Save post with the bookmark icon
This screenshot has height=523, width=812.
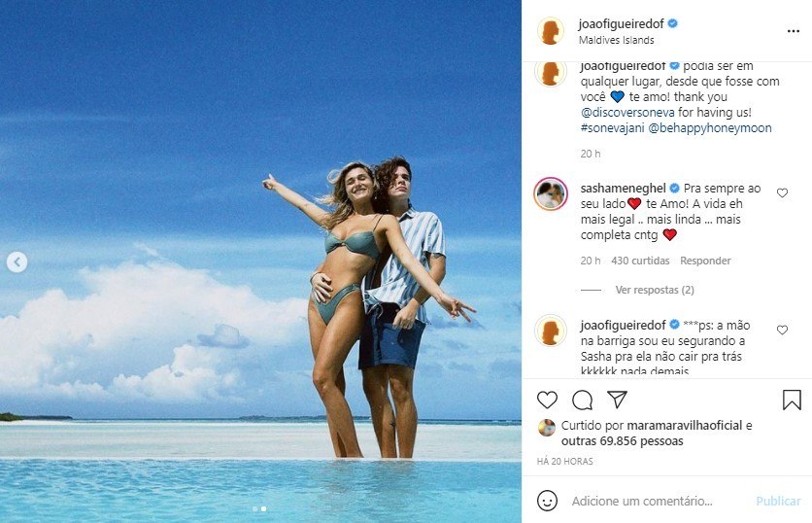(x=792, y=400)
